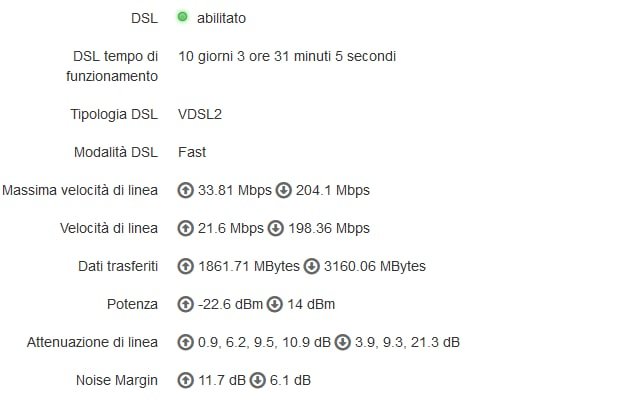Click upload arrow icon next to 21.6 Mbps
This screenshot has height=414, width=643.
click(185, 228)
